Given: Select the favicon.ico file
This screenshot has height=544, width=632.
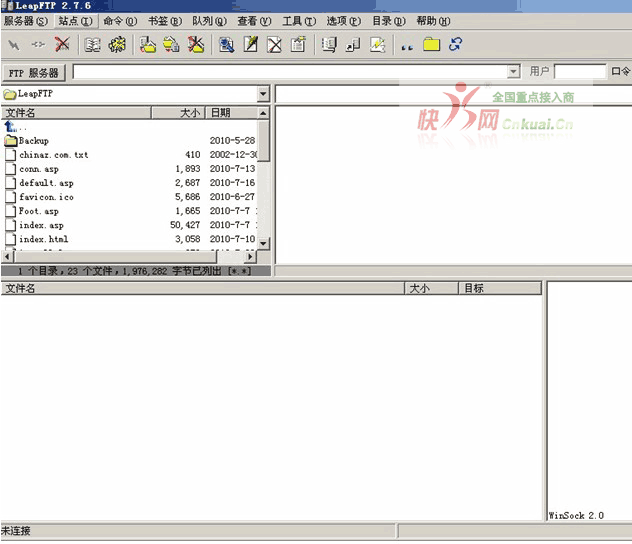Looking at the screenshot, I should [46, 197].
